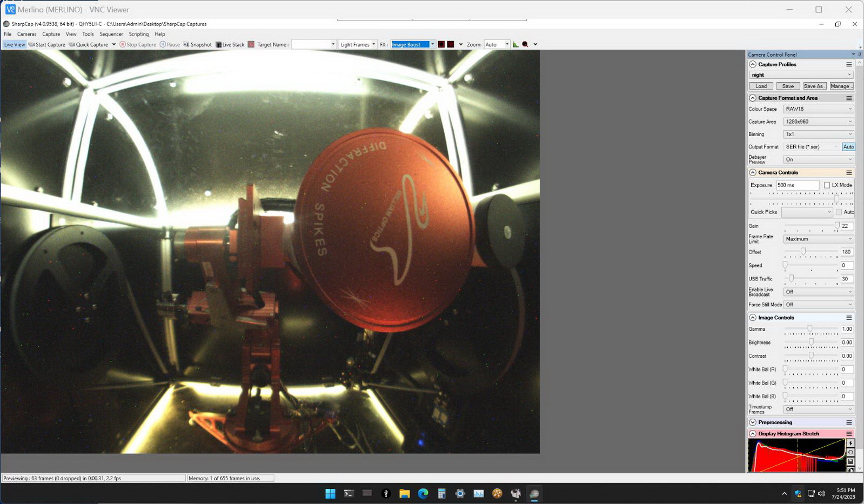864x504 pixels.
Task: Toggle the Auto output format button
Action: tap(848, 147)
